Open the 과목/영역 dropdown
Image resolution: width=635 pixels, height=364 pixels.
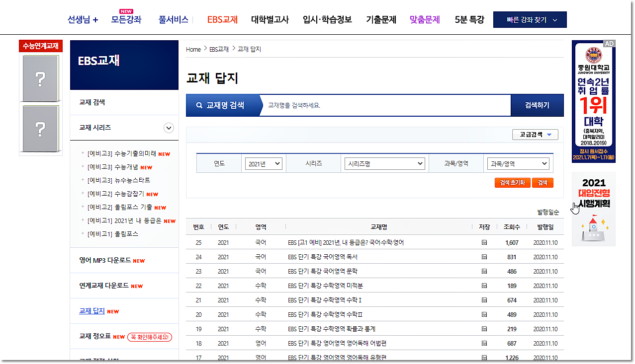coord(518,164)
